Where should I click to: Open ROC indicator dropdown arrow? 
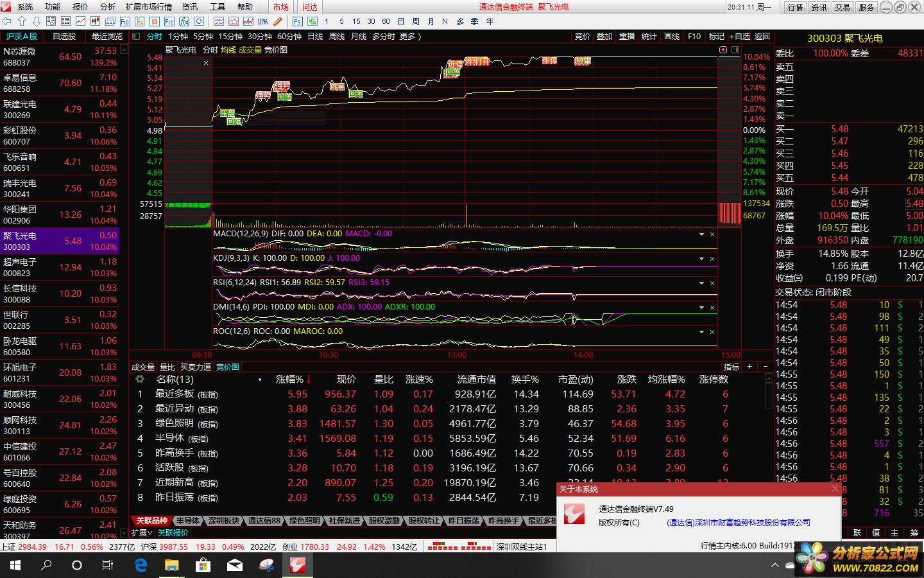(x=702, y=331)
